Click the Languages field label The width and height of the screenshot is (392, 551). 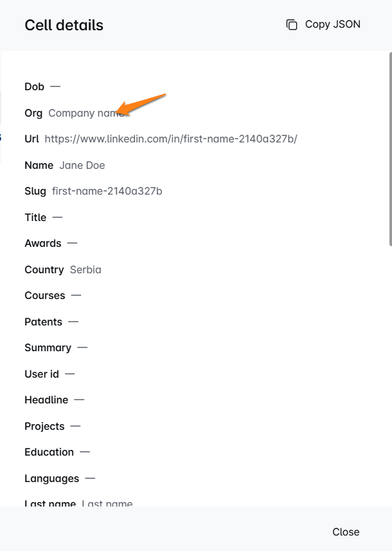coord(51,478)
